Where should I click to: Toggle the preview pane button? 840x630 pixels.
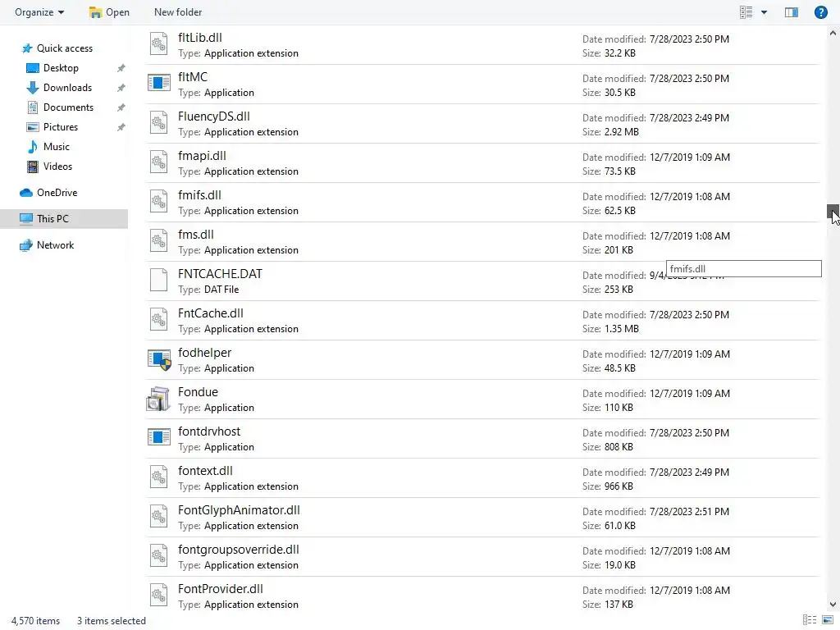pos(792,12)
